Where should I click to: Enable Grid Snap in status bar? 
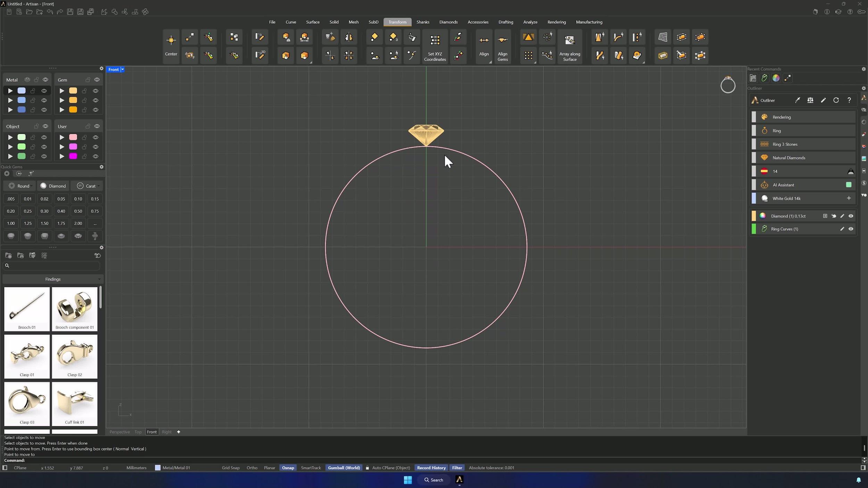231,468
